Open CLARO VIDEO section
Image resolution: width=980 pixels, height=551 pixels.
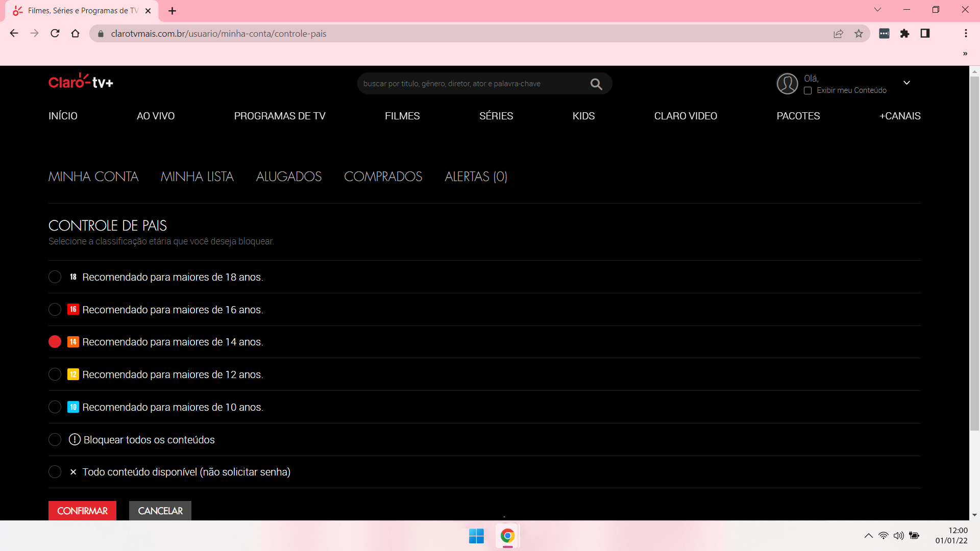(685, 116)
